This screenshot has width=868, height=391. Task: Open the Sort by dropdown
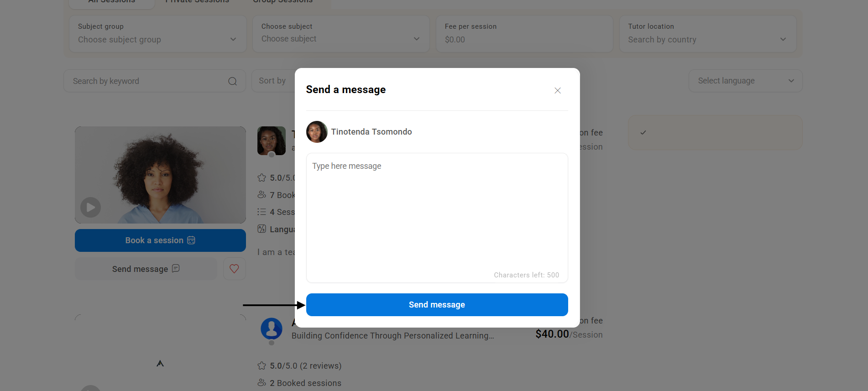click(273, 81)
